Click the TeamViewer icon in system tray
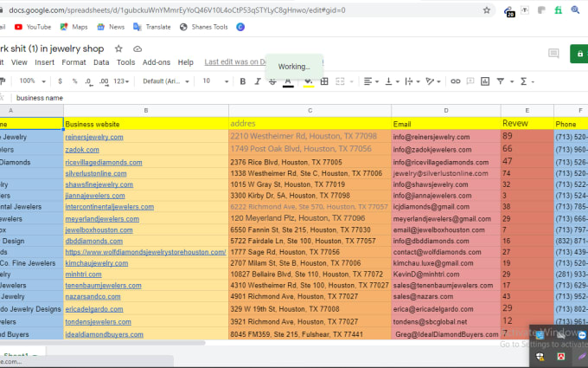 coord(582,335)
